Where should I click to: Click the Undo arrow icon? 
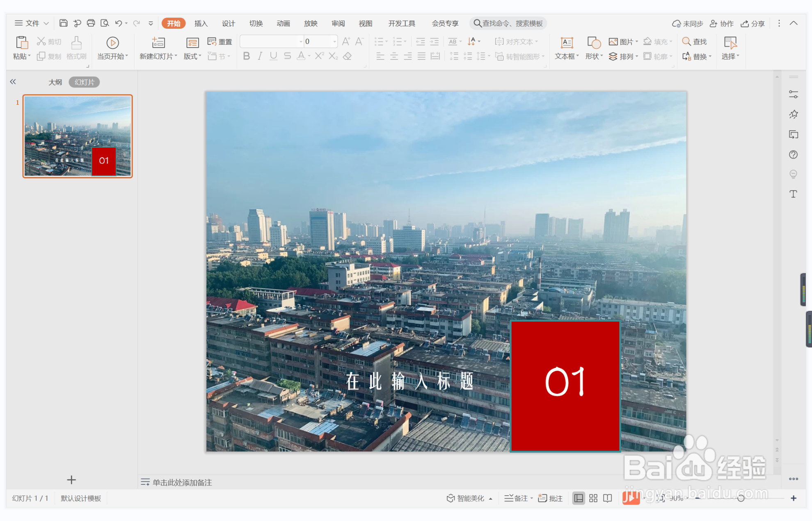(x=118, y=23)
